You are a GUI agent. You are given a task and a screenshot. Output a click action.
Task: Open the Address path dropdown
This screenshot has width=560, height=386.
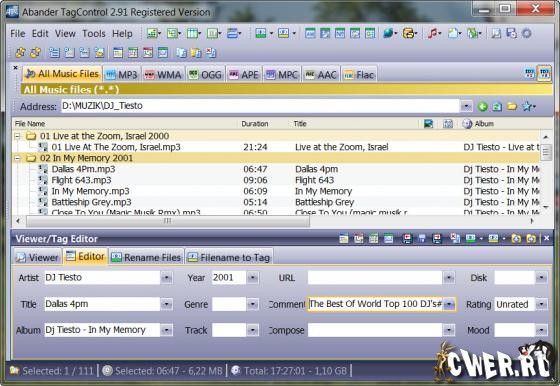coord(466,106)
